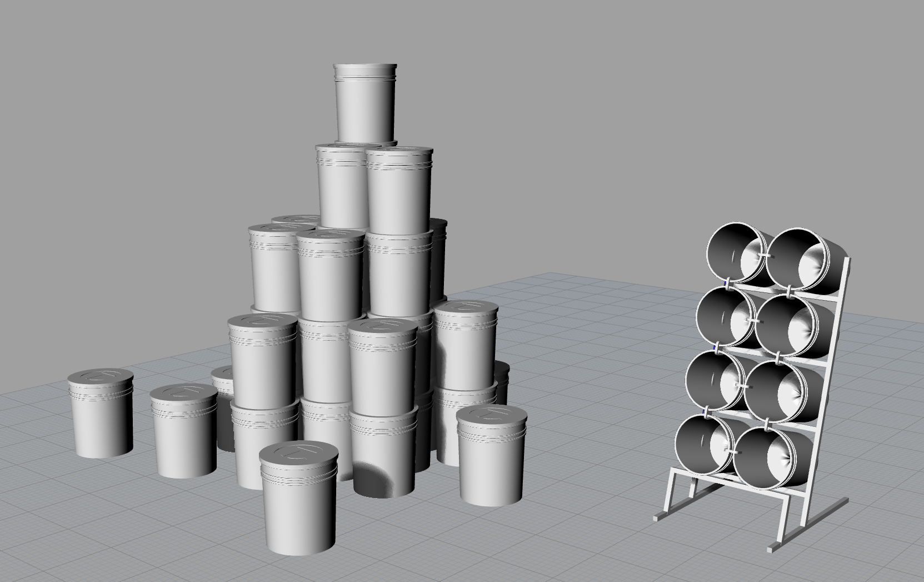Pick the foreground bucket nearest the camera
Viewport: 924px width, 582px height.
[299, 498]
